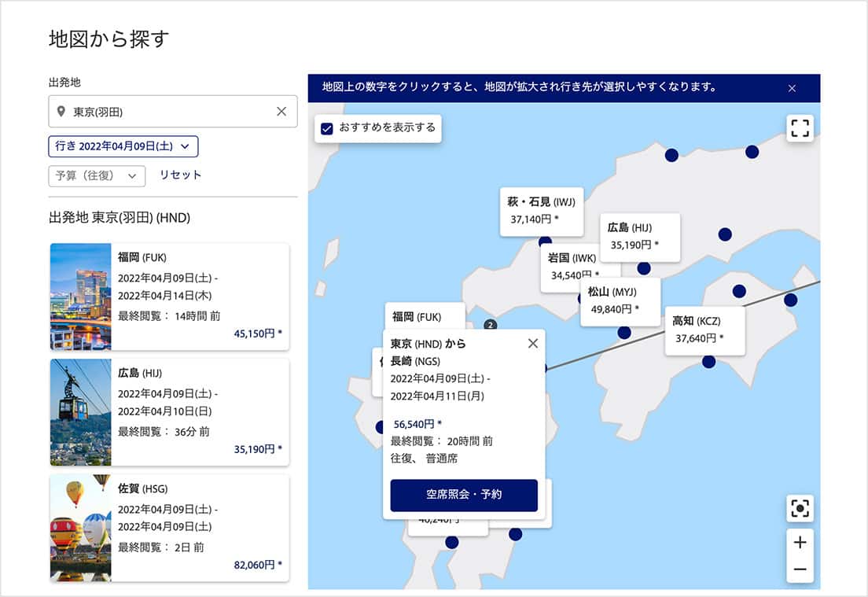Zoom out with the minus button
The image size is (868, 597).
point(800,569)
